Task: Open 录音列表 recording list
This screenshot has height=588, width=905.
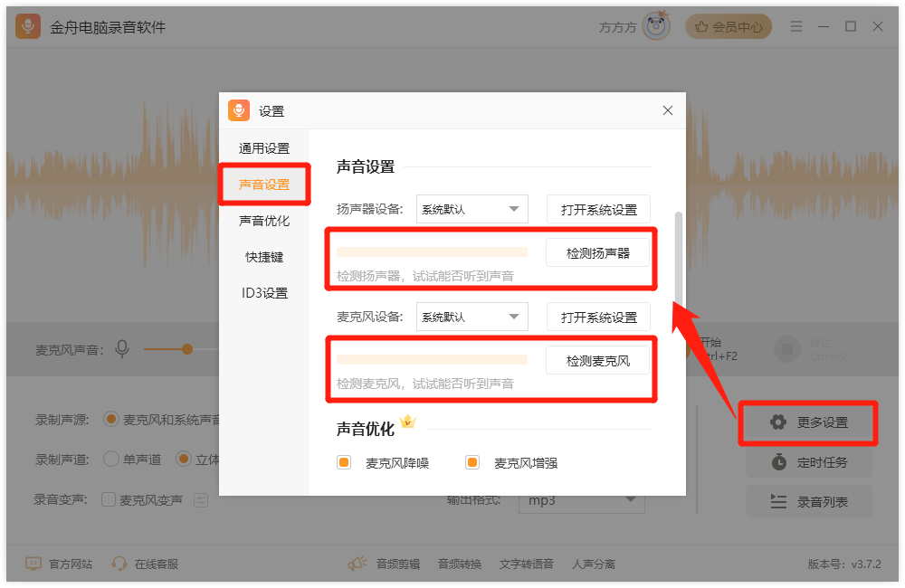Action: point(809,501)
